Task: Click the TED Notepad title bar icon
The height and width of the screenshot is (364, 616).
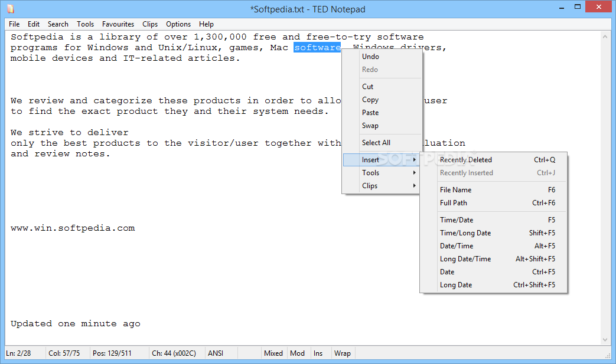Action: point(11,9)
